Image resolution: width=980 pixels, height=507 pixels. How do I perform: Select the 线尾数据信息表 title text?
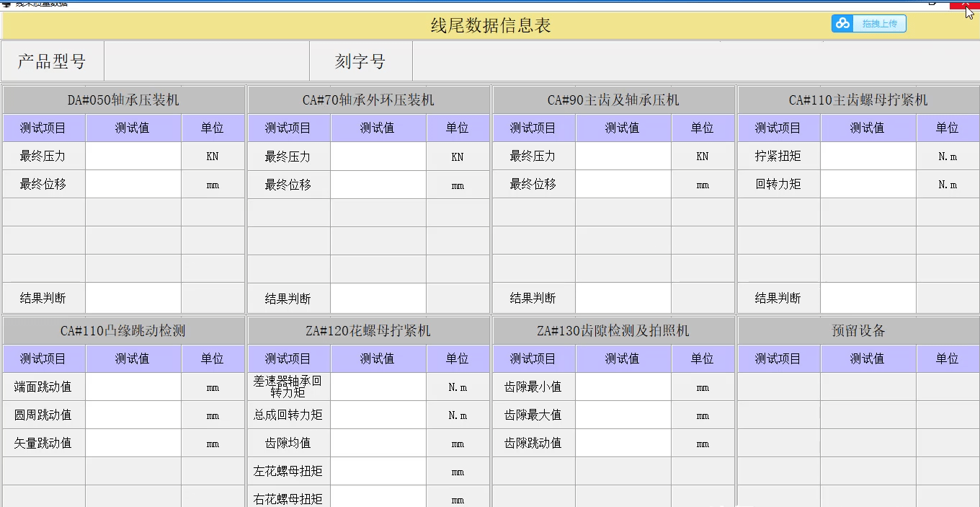[x=491, y=26]
